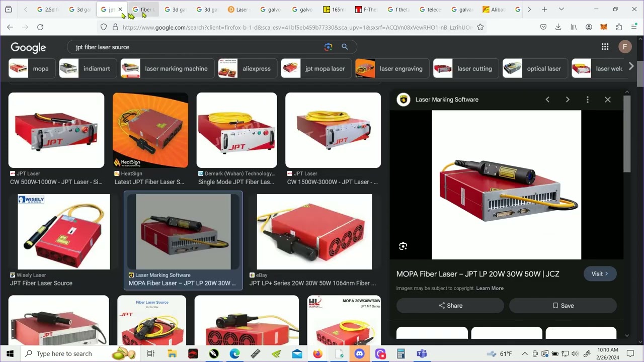Screen dimensions: 644x362
Task: Open HeatSign Latest JPT Fiber Laser thumbnail
Action: click(150, 130)
